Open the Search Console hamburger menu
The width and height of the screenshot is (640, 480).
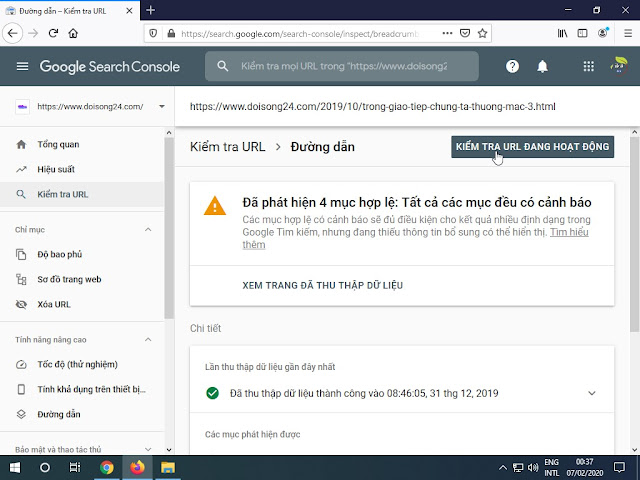22,66
